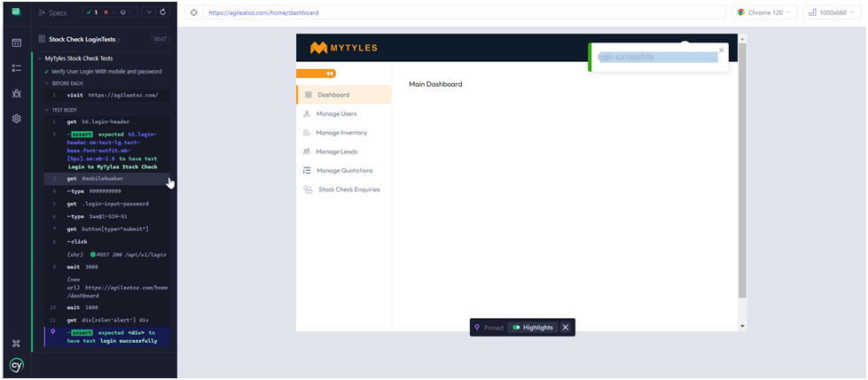Collapse the app sidebar with orange arrows
Image resolution: width=868 pixels, height=380 pixels.
(x=317, y=74)
